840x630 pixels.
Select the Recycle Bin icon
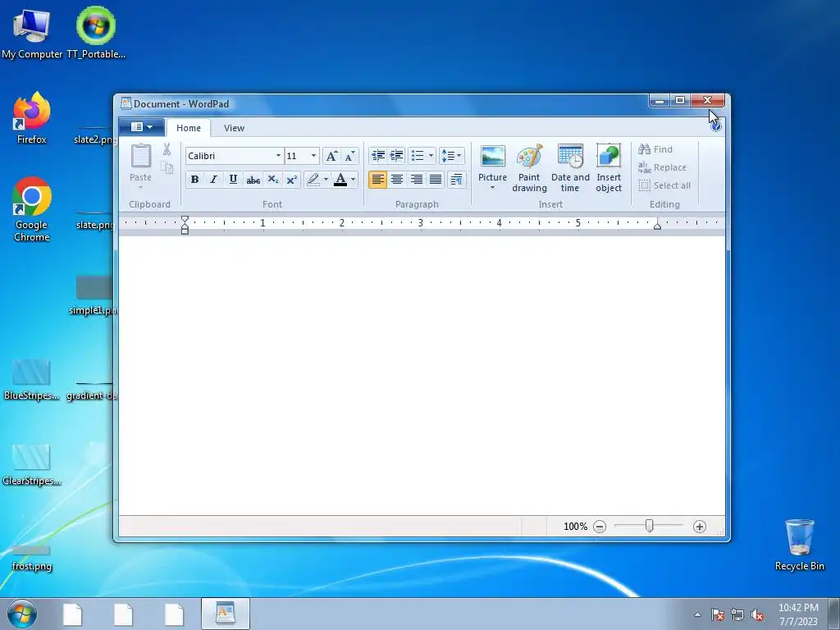[799, 545]
